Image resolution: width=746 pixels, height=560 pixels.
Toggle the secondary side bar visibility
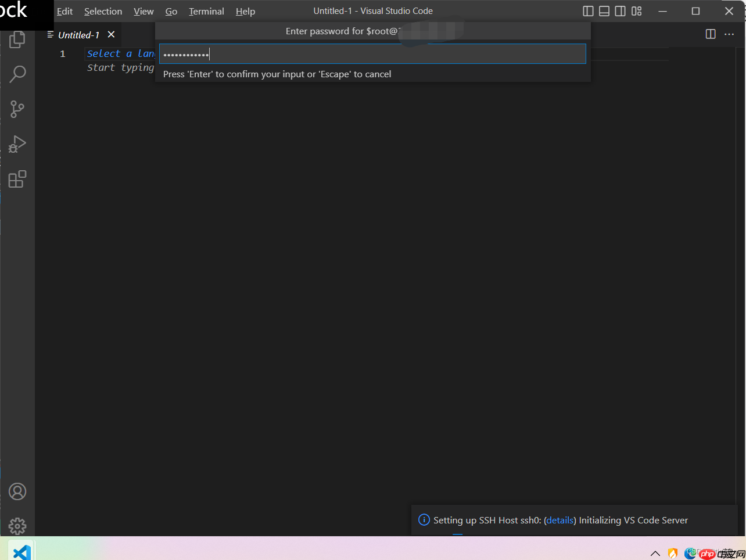tap(620, 11)
